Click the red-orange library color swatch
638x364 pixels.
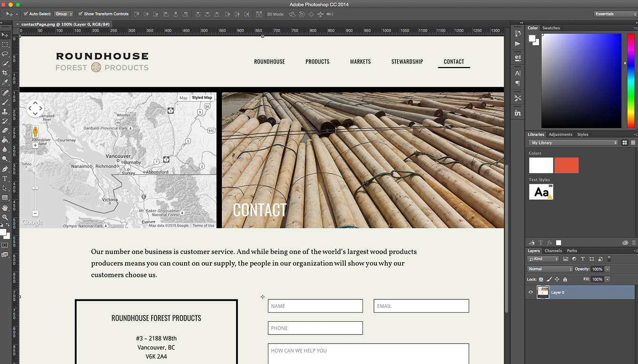click(566, 165)
